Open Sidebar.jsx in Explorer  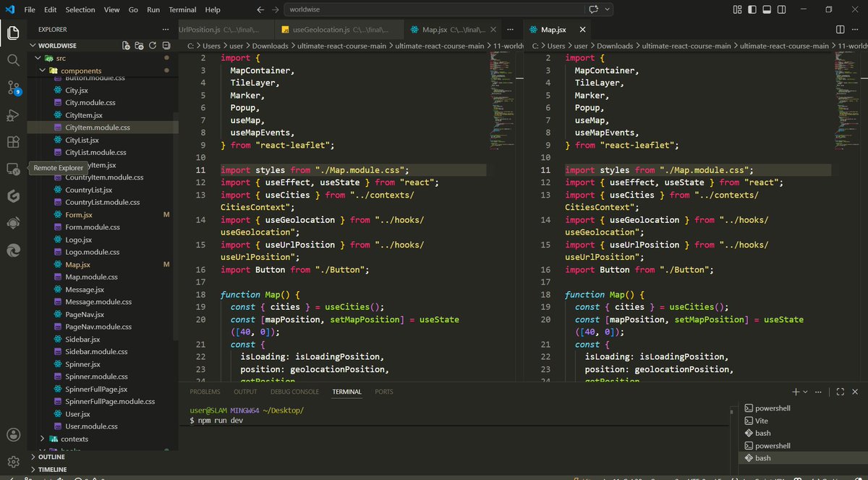82,339
